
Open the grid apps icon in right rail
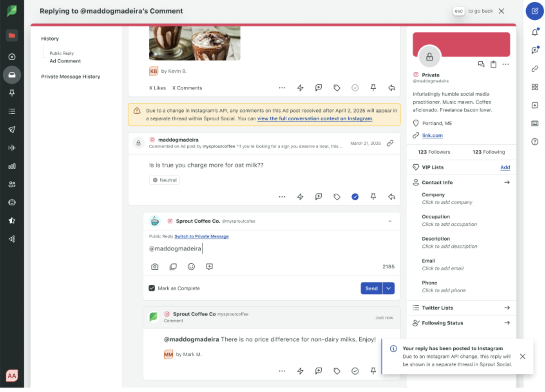(535, 87)
